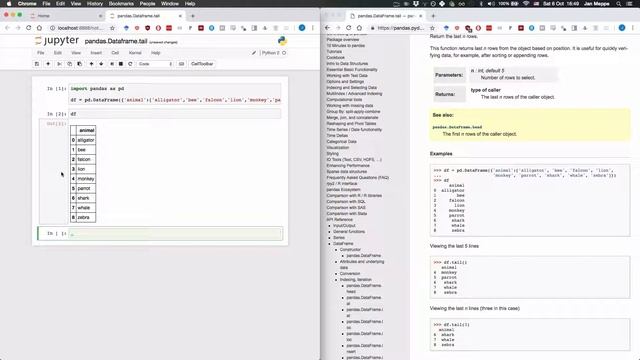640x360 pixels.
Task: Open Chrome menu in the left browser window
Action: point(313,28)
